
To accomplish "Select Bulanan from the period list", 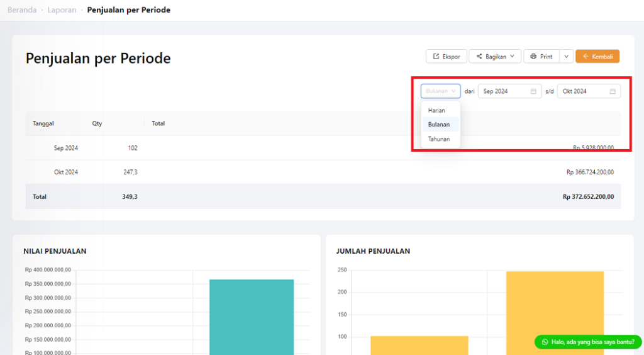I will [440, 125].
